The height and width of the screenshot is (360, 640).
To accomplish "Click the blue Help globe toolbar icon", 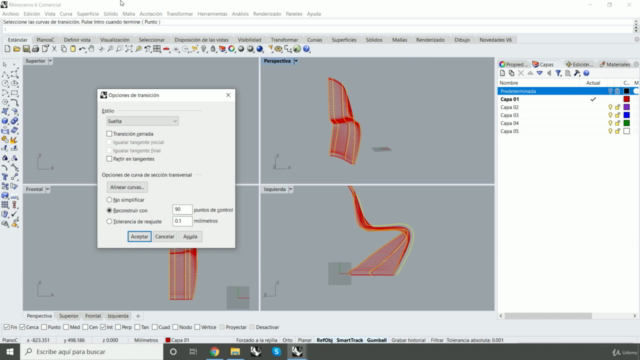I will click(x=307, y=49).
